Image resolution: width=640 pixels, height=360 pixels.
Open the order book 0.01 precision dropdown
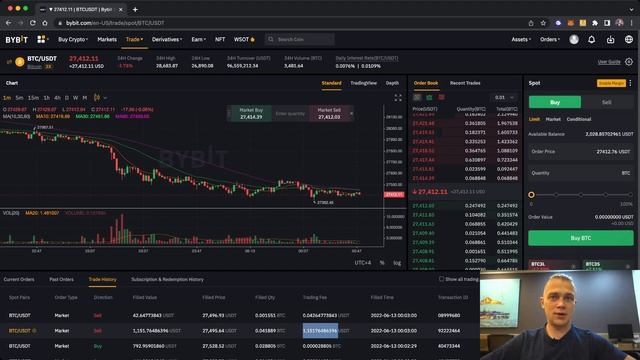(x=504, y=98)
